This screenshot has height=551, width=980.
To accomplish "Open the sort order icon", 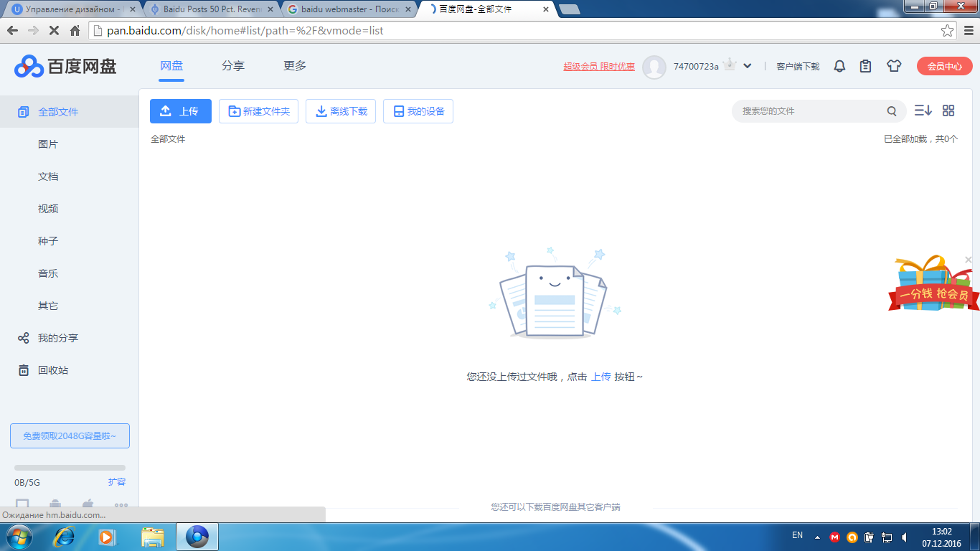I will [x=923, y=110].
